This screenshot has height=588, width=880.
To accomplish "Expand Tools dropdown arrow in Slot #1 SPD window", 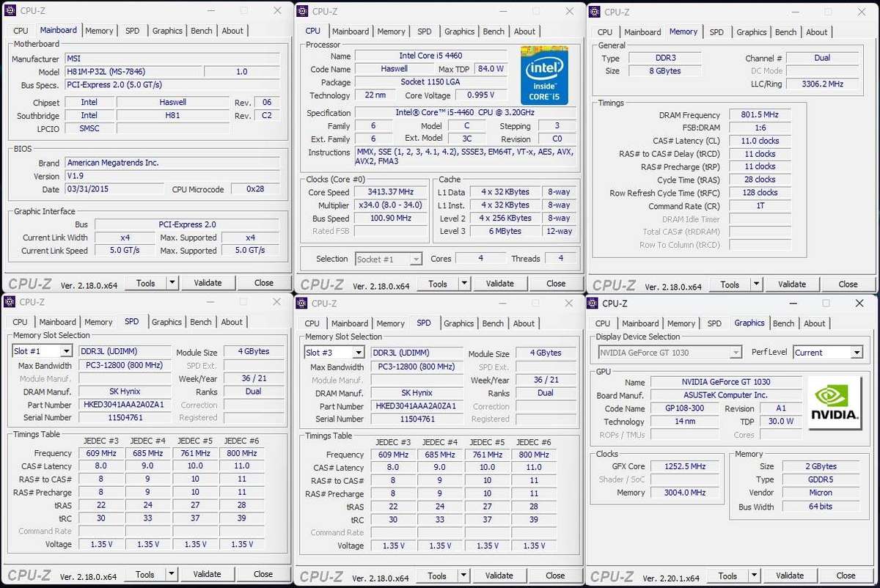I will [x=172, y=574].
